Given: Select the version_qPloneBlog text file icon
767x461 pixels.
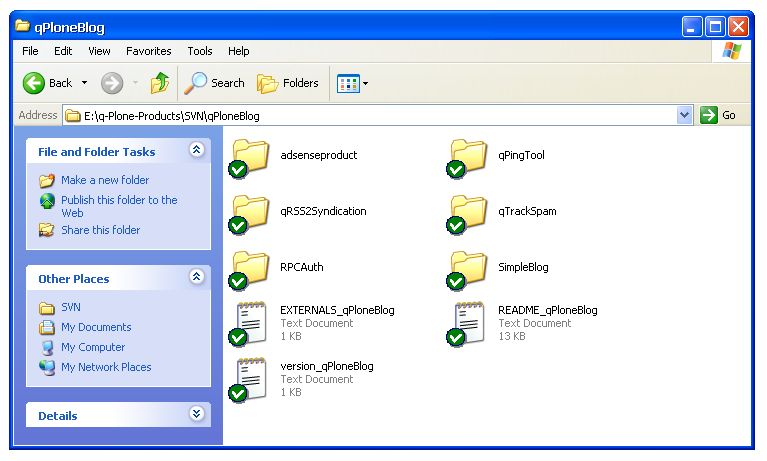Looking at the screenshot, I should [250, 379].
